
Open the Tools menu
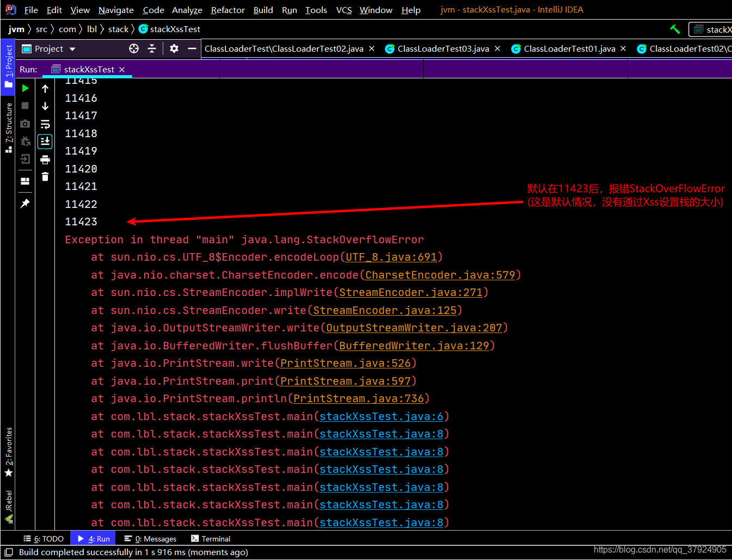[316, 10]
